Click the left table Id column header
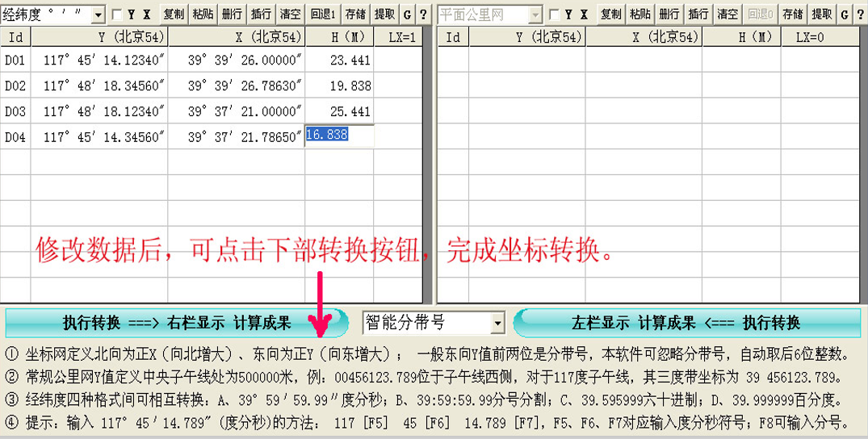The width and height of the screenshot is (868, 439). tap(16, 37)
